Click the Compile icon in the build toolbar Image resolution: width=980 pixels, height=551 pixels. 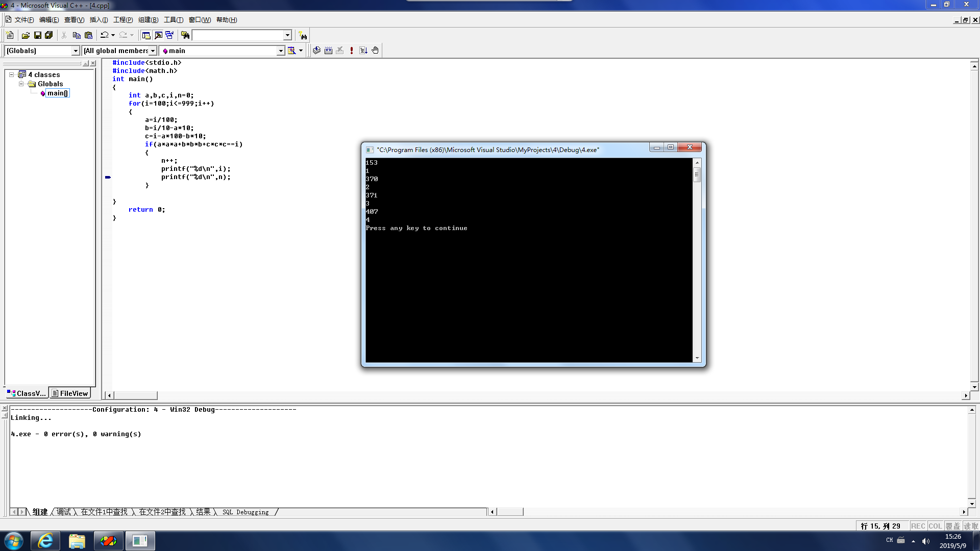(316, 51)
